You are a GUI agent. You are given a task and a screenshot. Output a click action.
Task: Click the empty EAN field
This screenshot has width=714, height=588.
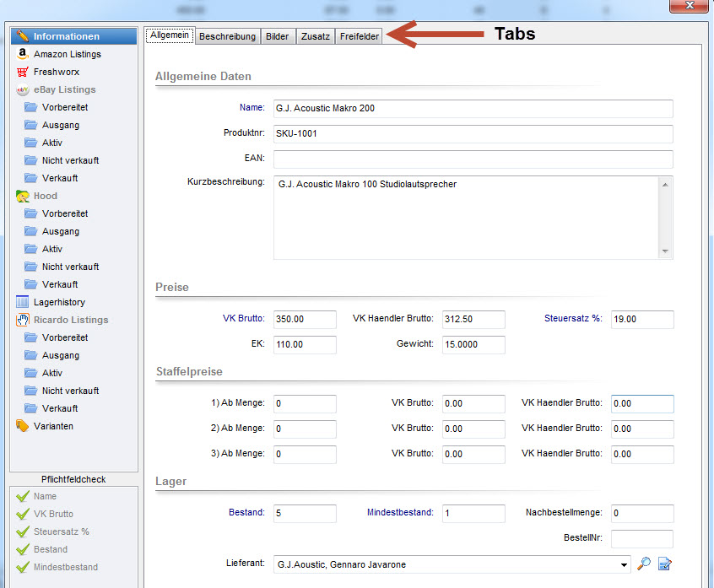tap(473, 159)
